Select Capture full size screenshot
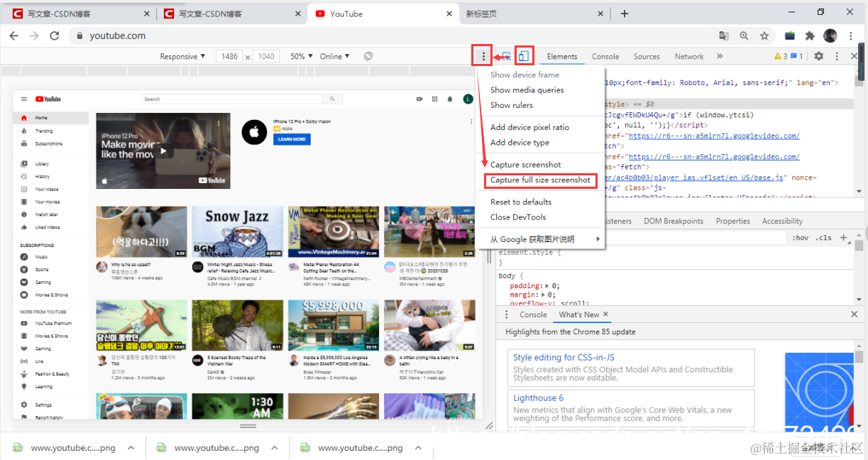 tap(540, 180)
